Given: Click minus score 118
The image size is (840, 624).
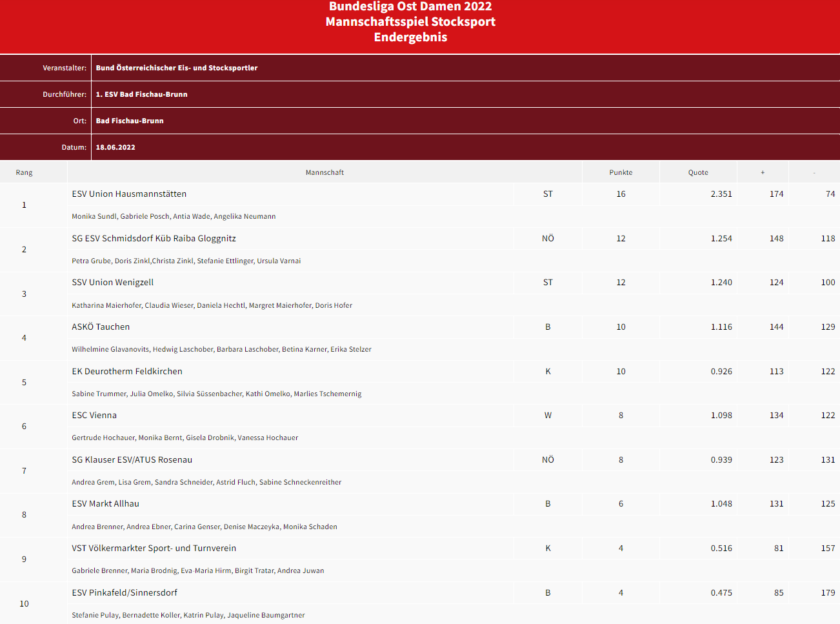Looking at the screenshot, I should click(x=828, y=238).
